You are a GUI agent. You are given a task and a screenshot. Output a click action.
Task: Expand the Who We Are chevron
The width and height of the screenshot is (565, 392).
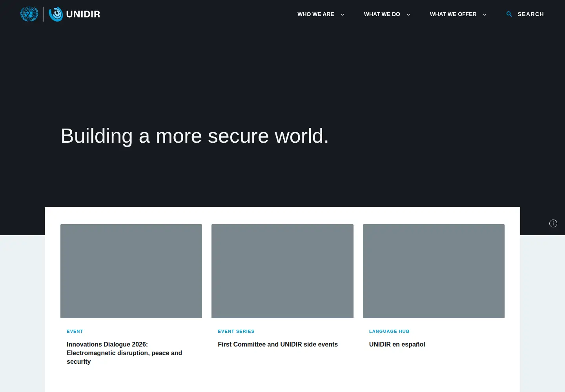343,15
